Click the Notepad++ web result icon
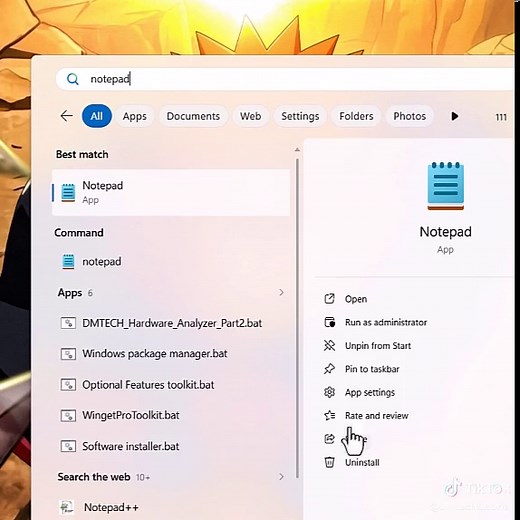The image size is (520, 520). 67,507
